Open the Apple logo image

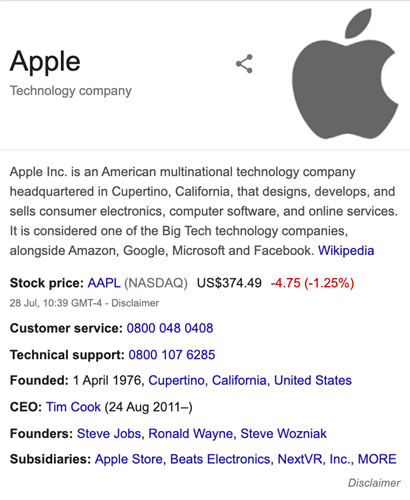click(x=345, y=74)
